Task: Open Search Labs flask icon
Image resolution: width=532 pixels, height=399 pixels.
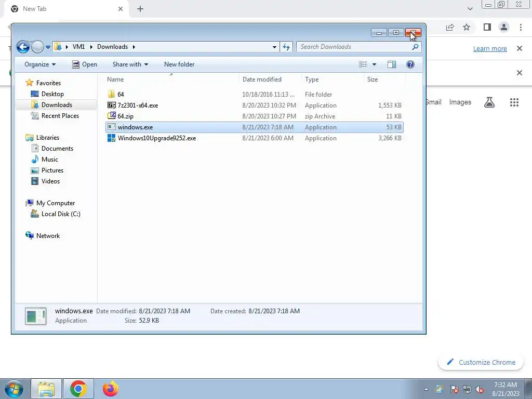Action: [x=489, y=102]
